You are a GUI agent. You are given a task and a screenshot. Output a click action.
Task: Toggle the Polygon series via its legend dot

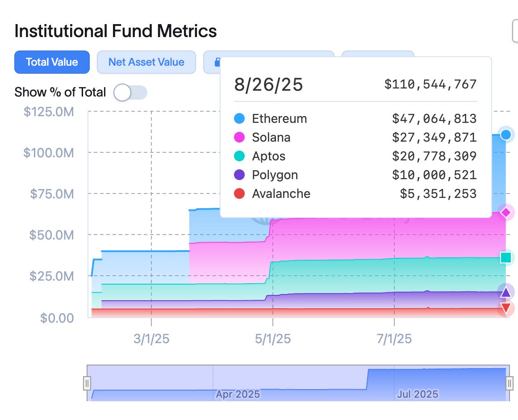(238, 175)
